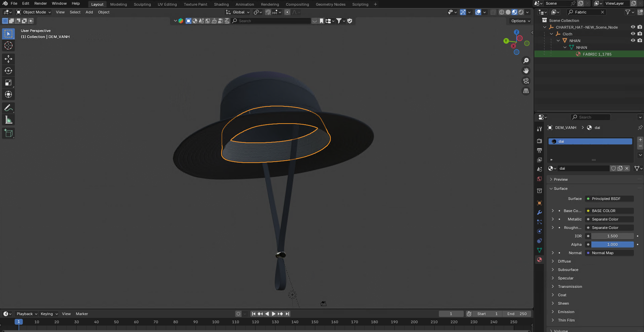
Task: Activate the Annotate tool
Action: [x=8, y=108]
